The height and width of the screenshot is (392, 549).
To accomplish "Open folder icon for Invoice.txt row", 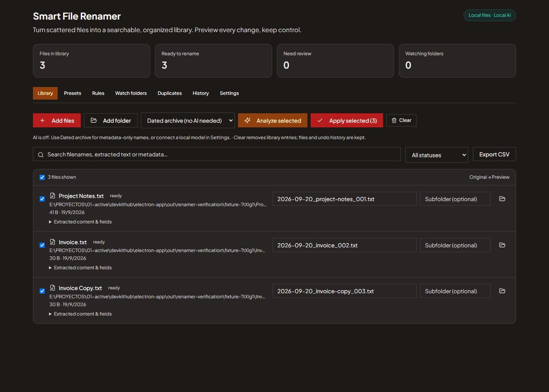I will [502, 245].
